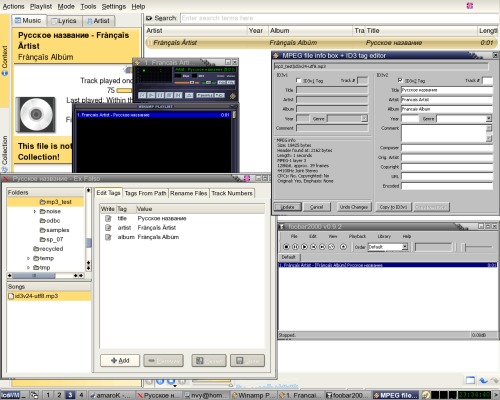Click the album cover CD image in amaroK
The image size is (500, 400).
36,114
